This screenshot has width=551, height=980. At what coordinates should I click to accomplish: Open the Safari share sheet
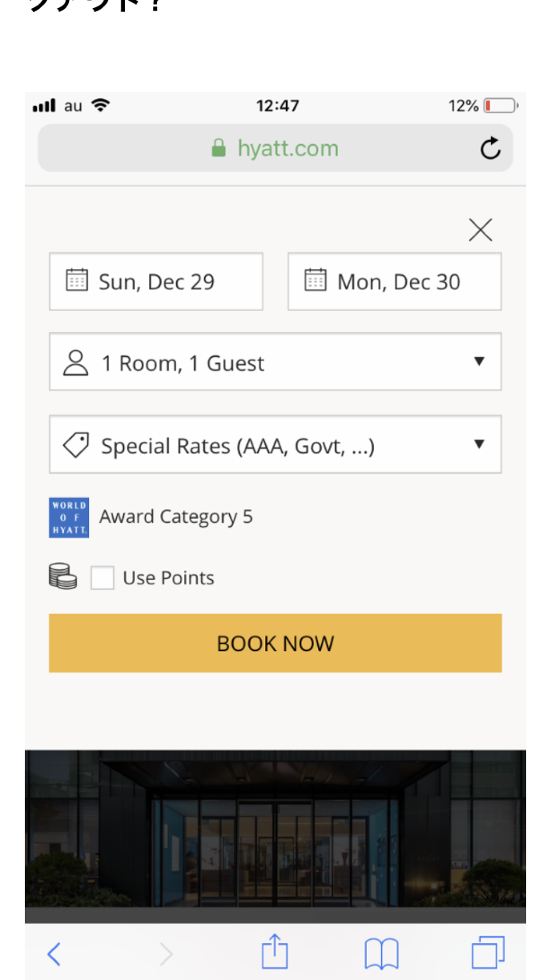[275, 952]
